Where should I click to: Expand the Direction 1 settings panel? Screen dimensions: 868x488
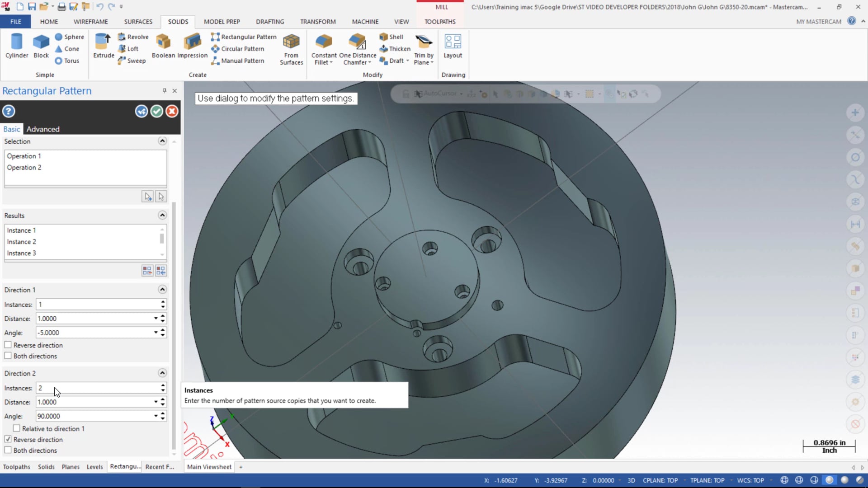[162, 290]
